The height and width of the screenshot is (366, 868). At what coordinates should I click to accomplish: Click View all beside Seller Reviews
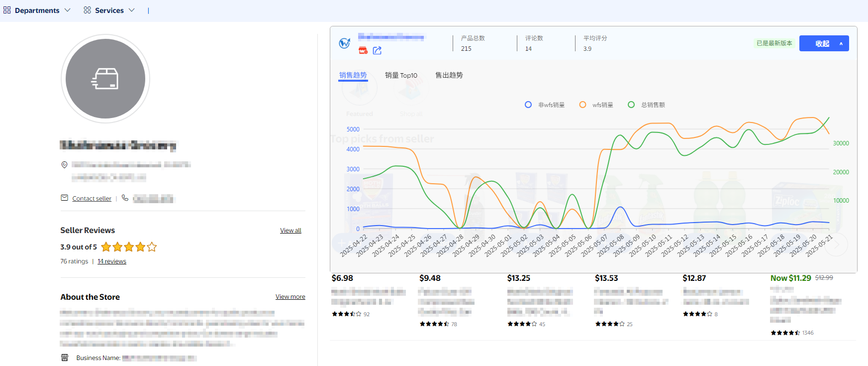[290, 231]
